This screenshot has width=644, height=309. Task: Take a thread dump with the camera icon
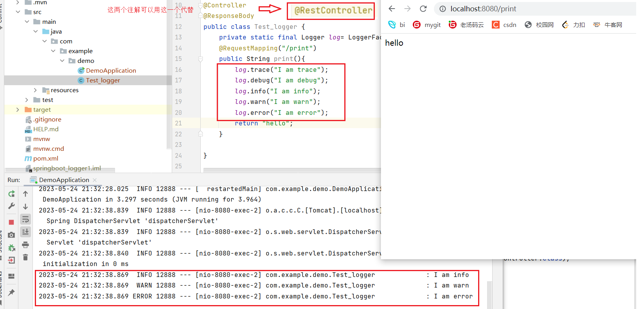(11, 235)
